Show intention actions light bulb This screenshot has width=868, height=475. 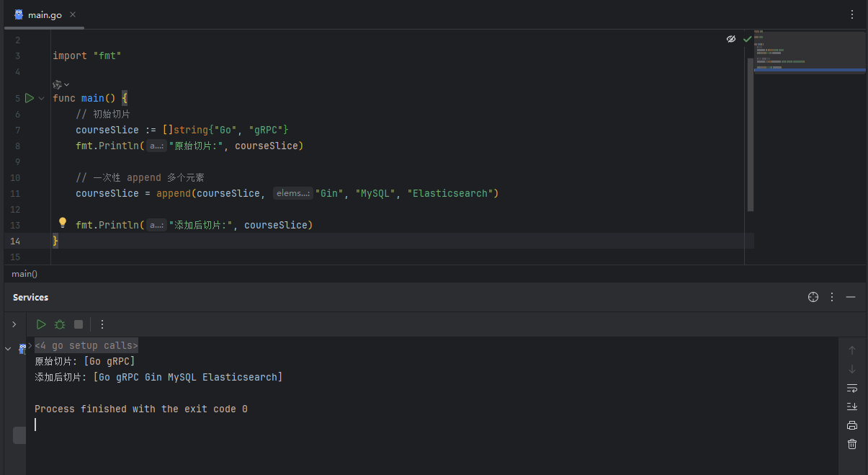click(63, 223)
